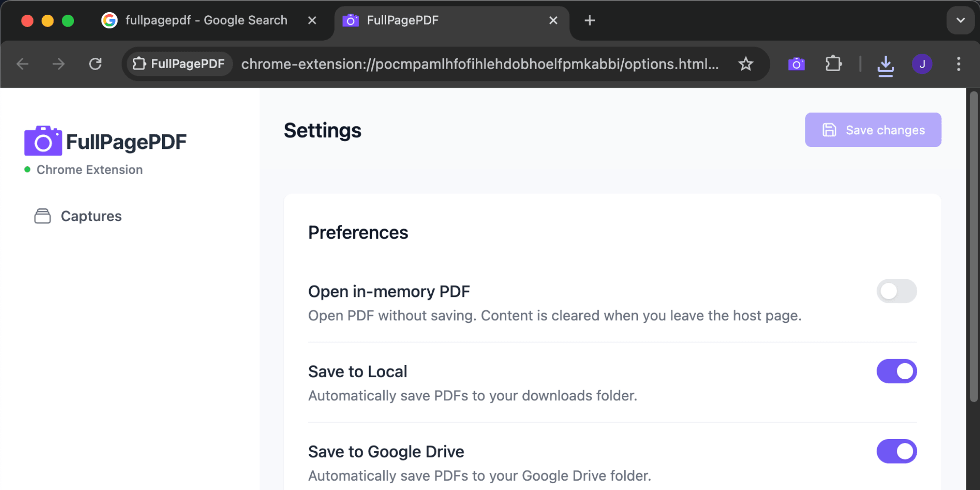Click the macOS yellow minimize window button
This screenshot has width=980, height=490.
click(x=48, y=21)
